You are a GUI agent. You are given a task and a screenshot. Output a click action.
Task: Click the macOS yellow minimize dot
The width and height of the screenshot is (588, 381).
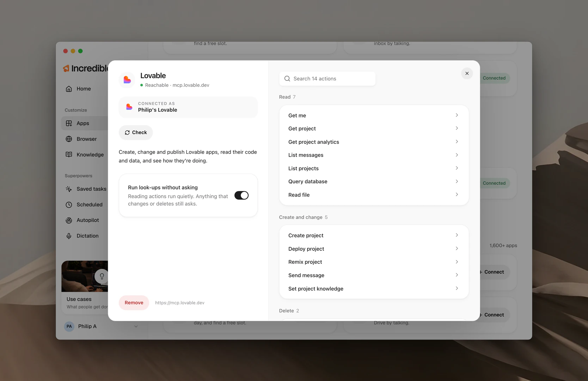pos(73,51)
